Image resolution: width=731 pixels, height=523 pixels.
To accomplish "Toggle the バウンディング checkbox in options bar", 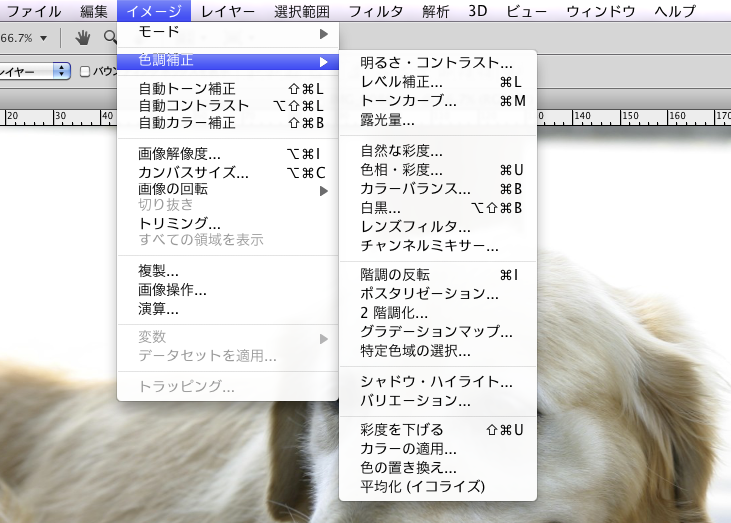I will pos(85,71).
